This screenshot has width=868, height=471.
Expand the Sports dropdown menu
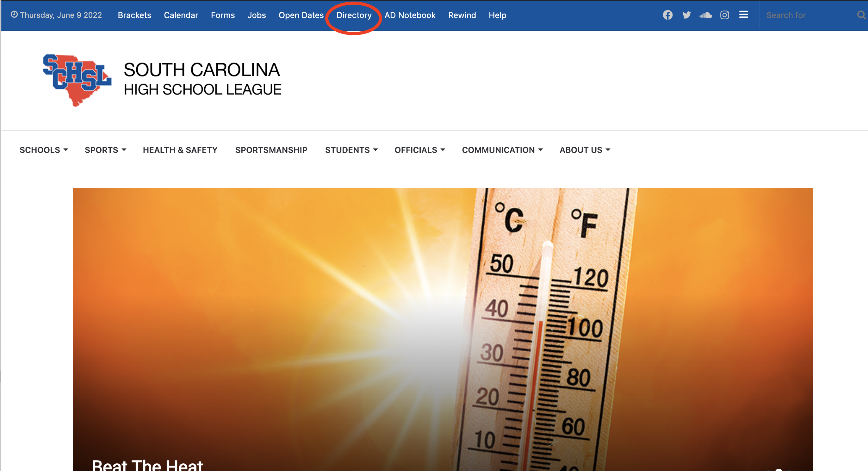click(105, 150)
